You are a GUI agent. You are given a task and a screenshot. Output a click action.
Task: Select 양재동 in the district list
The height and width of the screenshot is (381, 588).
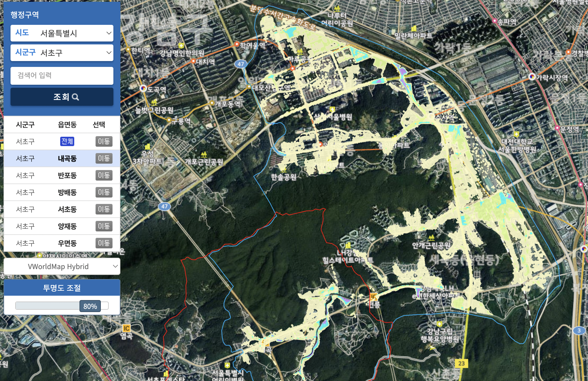coord(67,226)
